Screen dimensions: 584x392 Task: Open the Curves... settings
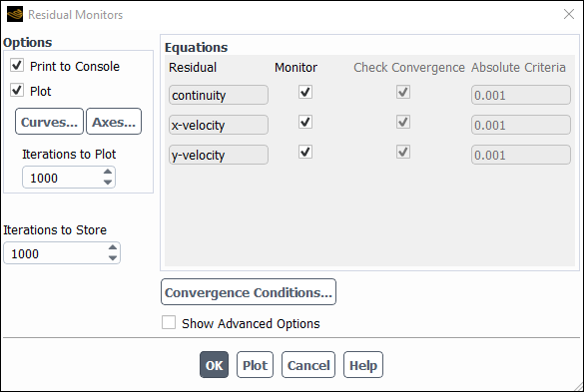tap(49, 122)
